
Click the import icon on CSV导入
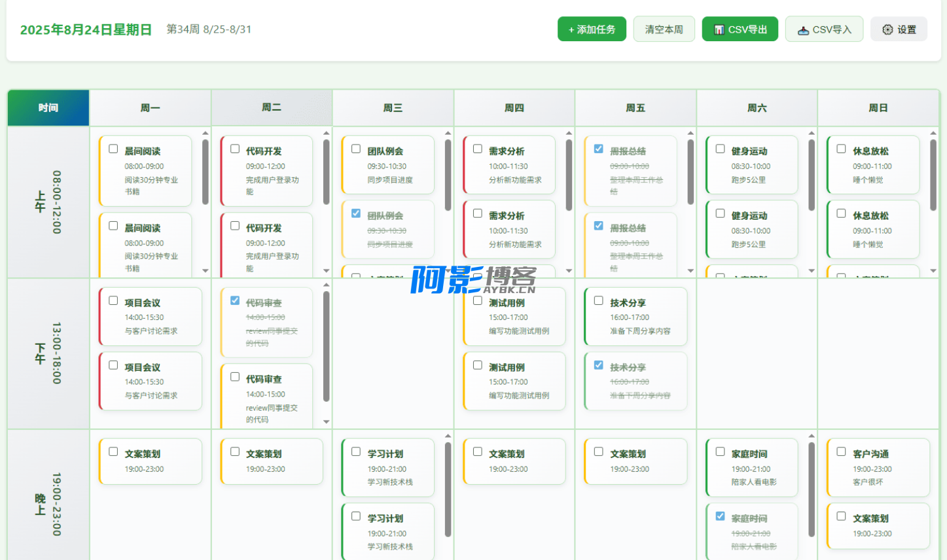click(803, 30)
